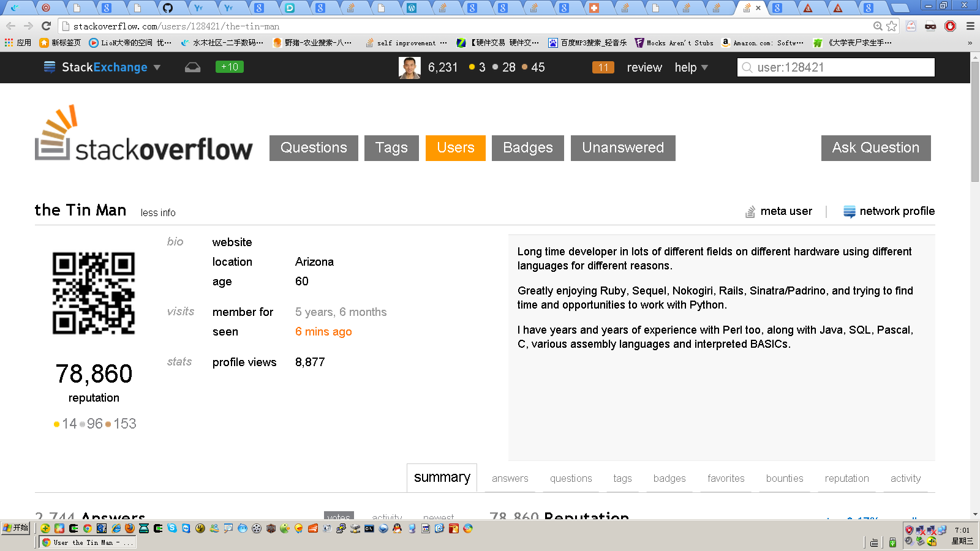Image resolution: width=980 pixels, height=551 pixels.
Task: Open the Chrome menu hamburger icon
Action: click(970, 26)
